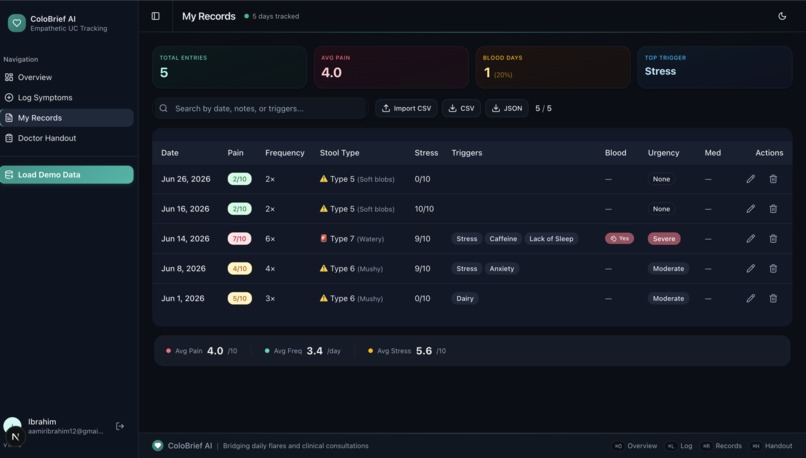The image size is (806, 458).
Task: Edit the Jun 1, 2026 entry
Action: tap(750, 298)
